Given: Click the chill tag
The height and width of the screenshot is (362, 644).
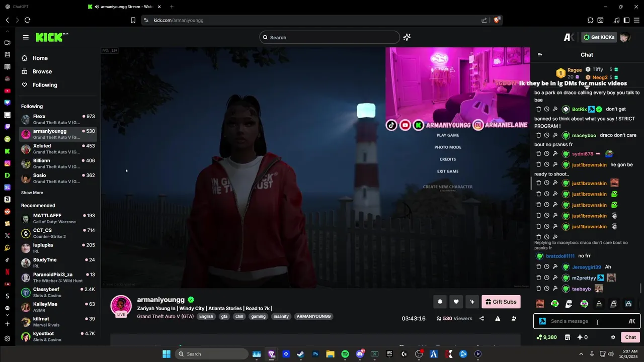Looking at the screenshot, I should coord(239,316).
